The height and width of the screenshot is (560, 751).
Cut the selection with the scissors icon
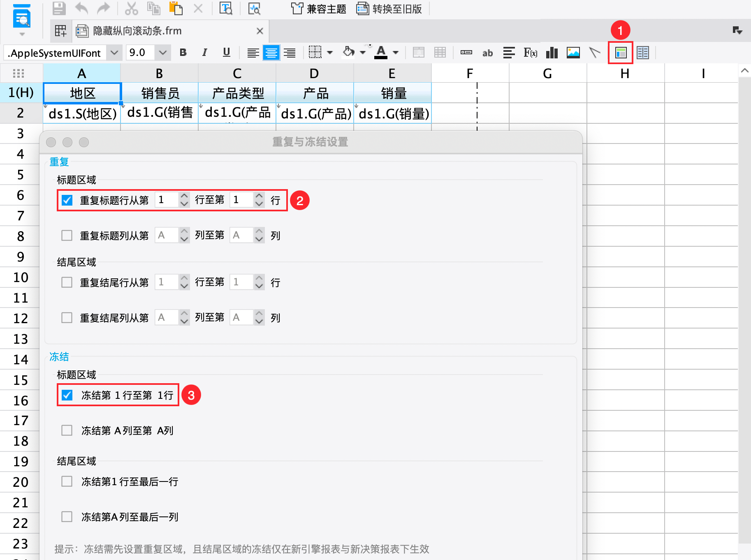click(x=131, y=8)
